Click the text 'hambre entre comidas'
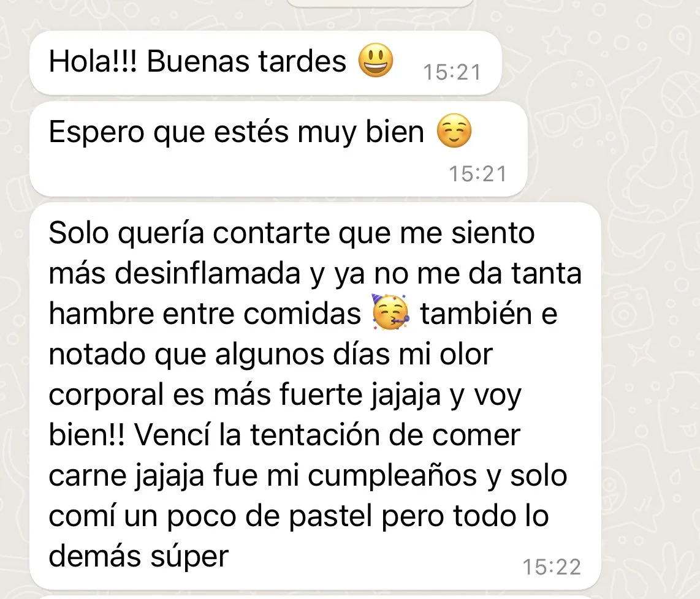The height and width of the screenshot is (599, 700). pyautogui.click(x=205, y=313)
